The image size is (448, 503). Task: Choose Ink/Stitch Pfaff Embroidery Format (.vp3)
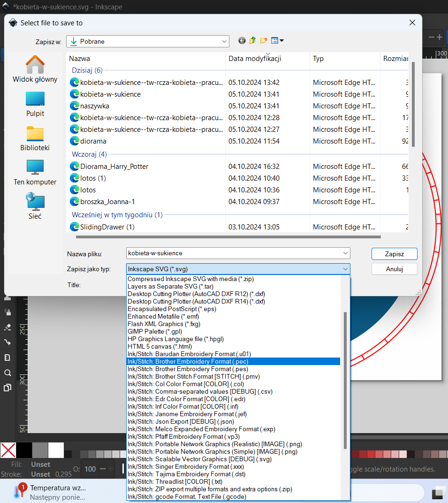(x=234, y=436)
